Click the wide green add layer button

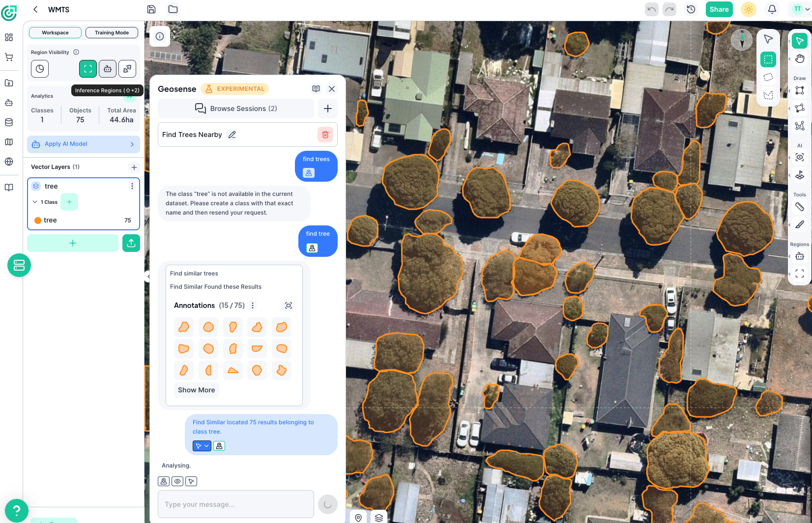(73, 243)
